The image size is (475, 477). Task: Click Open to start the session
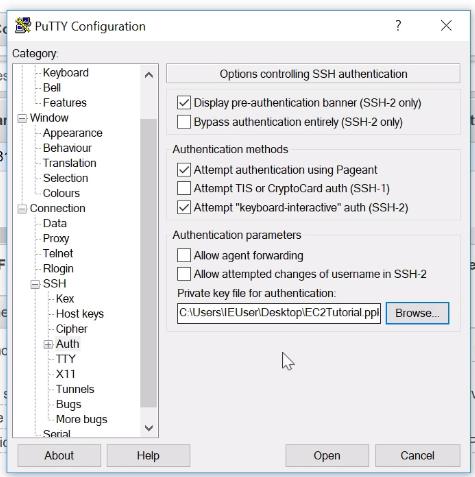pos(327,455)
